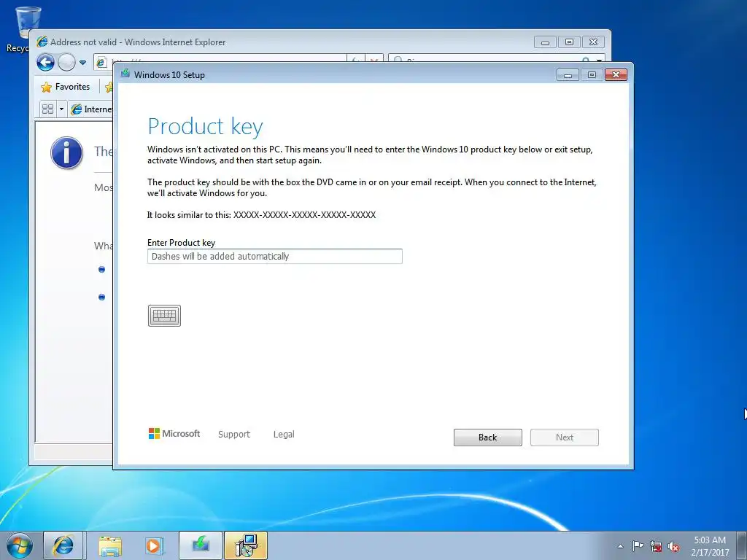Click the Product key heading text
Image resolution: width=747 pixels, height=560 pixels.
[205, 127]
